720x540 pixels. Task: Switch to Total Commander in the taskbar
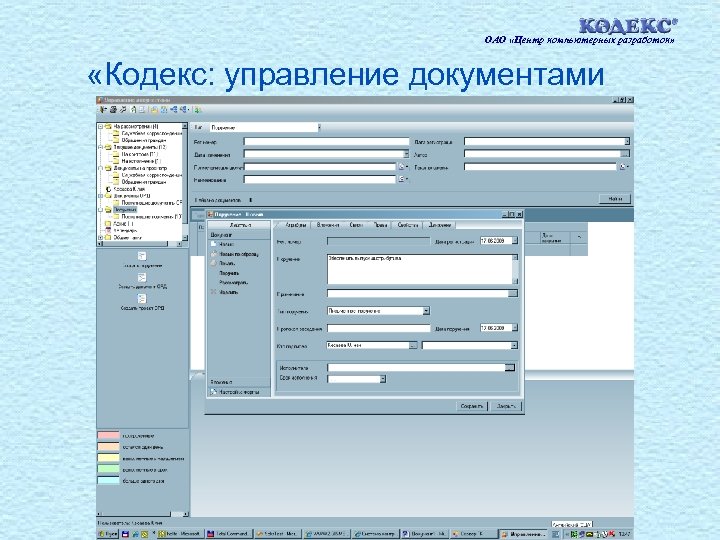click(x=229, y=534)
